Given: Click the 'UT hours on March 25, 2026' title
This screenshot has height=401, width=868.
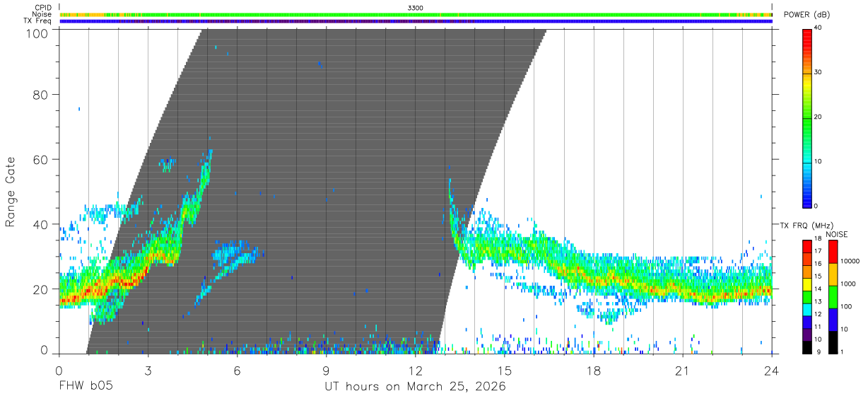Looking at the screenshot, I should (x=415, y=387).
